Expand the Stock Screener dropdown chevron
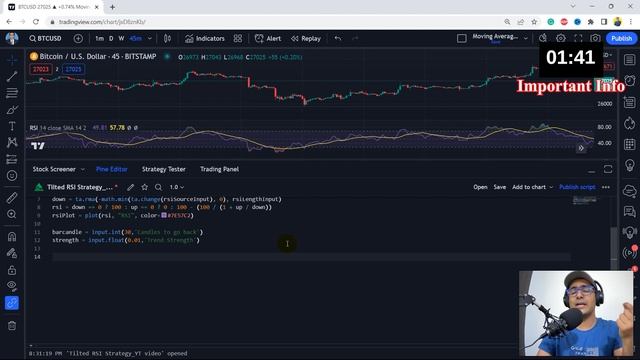 click(x=82, y=169)
